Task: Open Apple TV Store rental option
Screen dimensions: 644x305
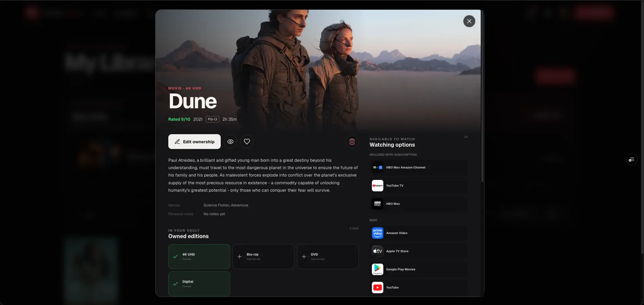Action: pos(419,251)
